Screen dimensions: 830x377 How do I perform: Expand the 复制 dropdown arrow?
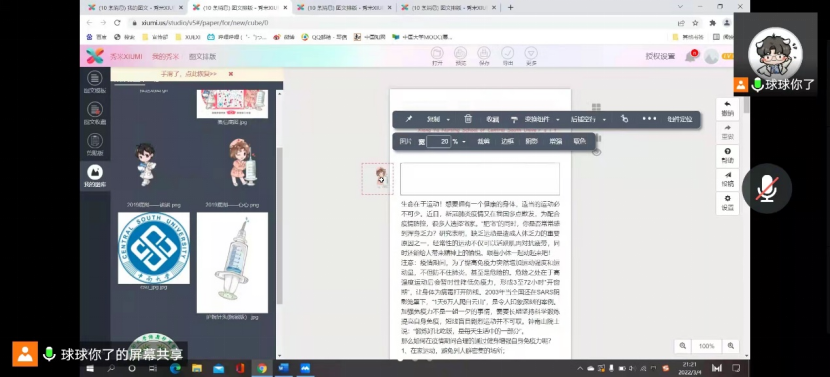(x=448, y=120)
